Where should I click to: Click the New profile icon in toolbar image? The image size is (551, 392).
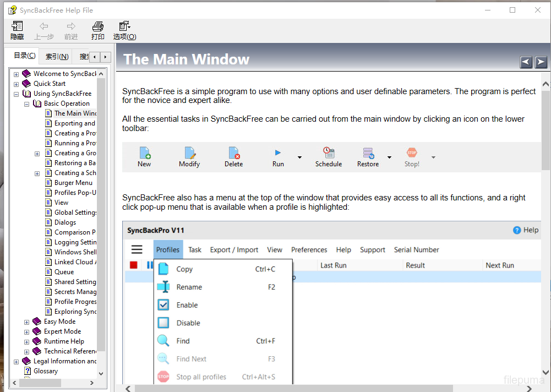coord(145,153)
